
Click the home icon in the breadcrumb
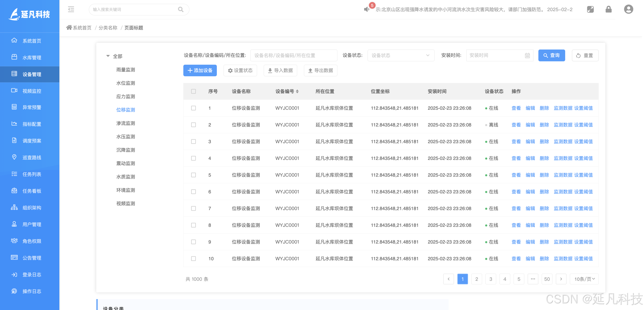tap(69, 27)
